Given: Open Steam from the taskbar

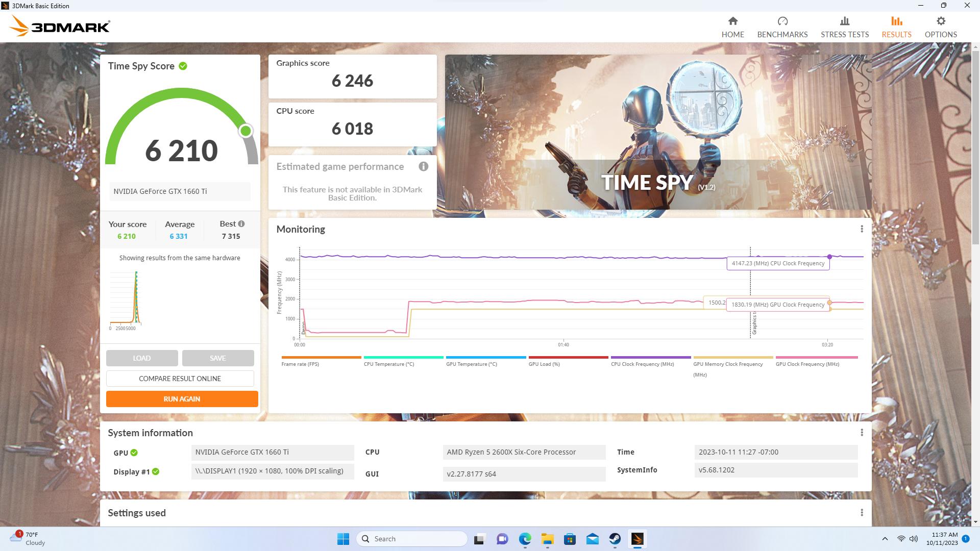Looking at the screenshot, I should coord(615,539).
